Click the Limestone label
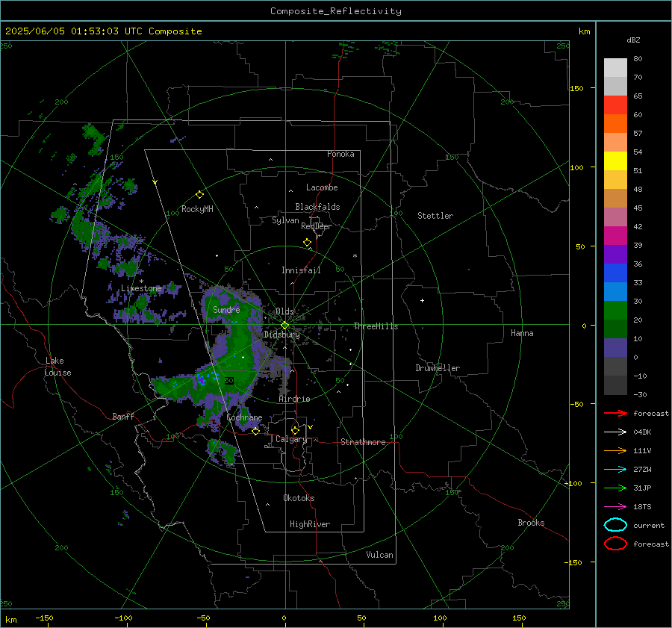The height and width of the screenshot is (628, 672). click(x=141, y=288)
